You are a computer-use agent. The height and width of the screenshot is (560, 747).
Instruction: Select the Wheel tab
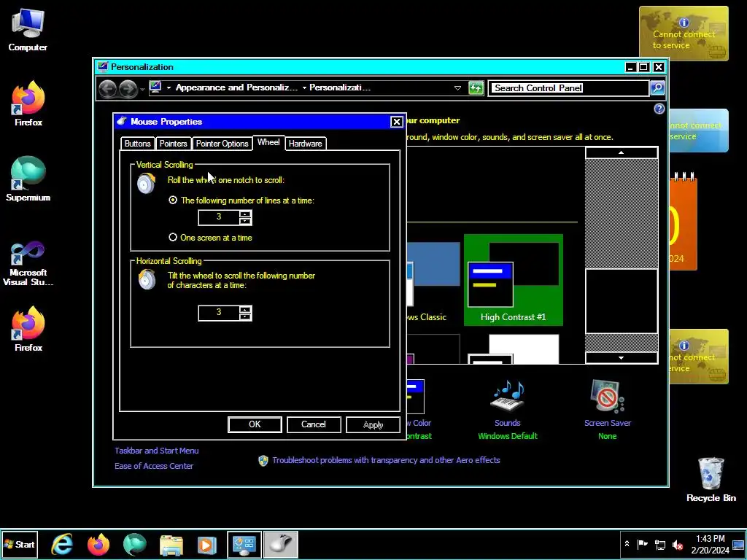coord(268,142)
